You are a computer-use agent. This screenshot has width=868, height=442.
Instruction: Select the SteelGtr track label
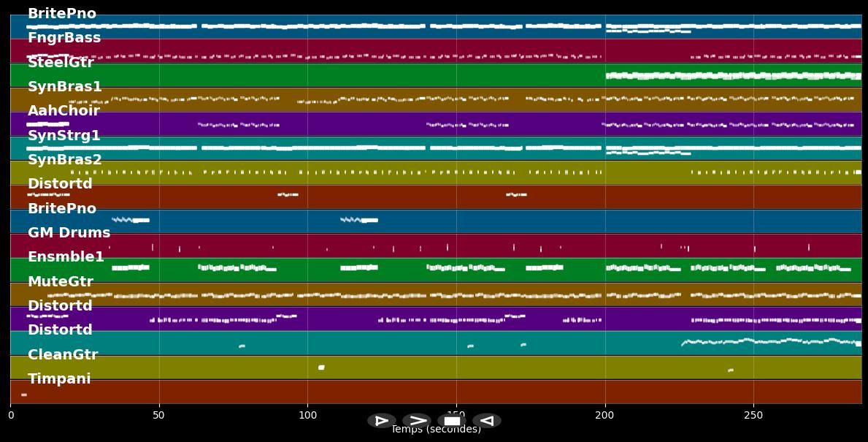61,63
